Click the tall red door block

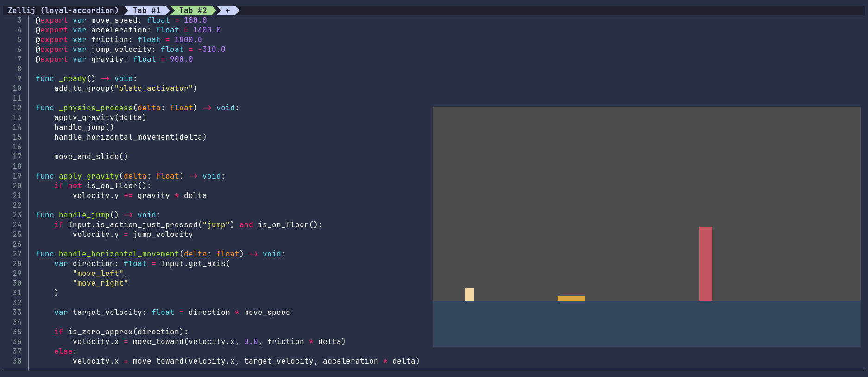pos(706,264)
